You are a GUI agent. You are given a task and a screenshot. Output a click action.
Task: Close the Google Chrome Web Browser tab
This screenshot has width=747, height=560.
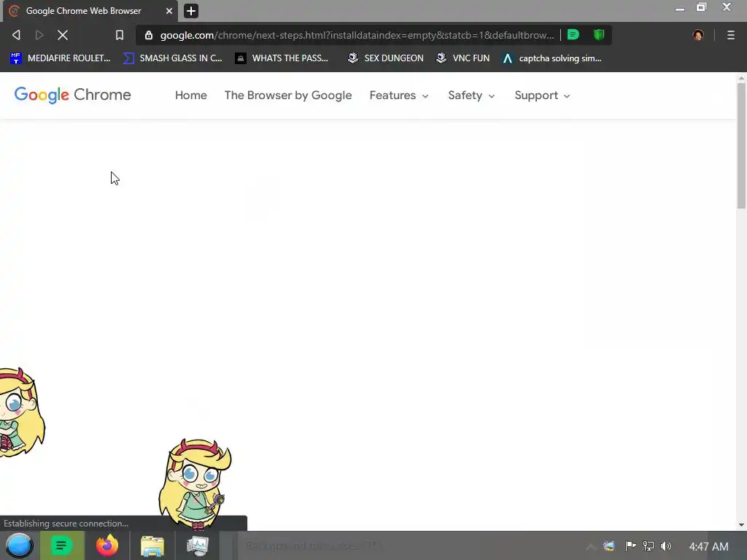169,10
